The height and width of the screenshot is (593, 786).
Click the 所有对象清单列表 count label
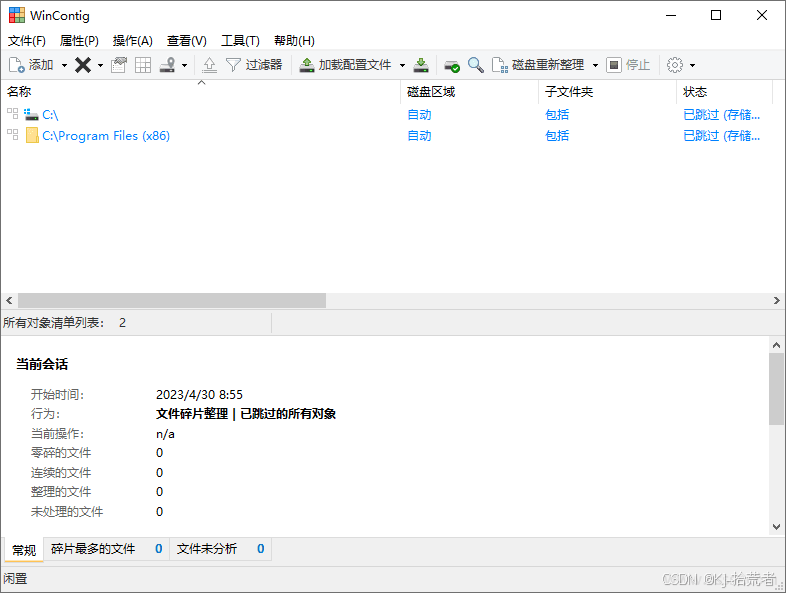[64, 323]
